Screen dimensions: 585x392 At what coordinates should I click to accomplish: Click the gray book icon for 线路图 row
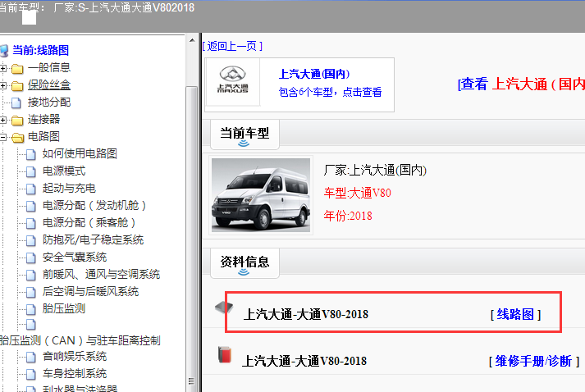[224, 308]
